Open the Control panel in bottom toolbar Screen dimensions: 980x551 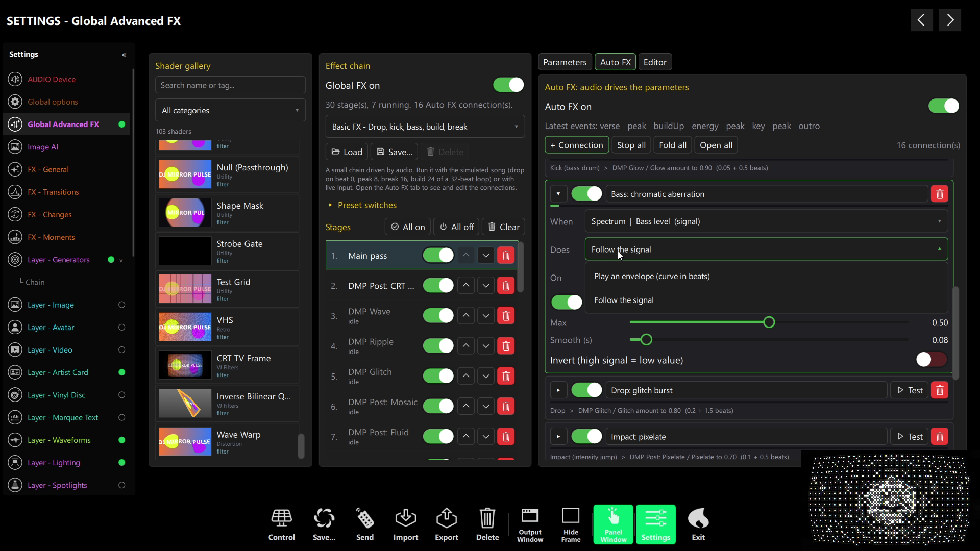(281, 524)
